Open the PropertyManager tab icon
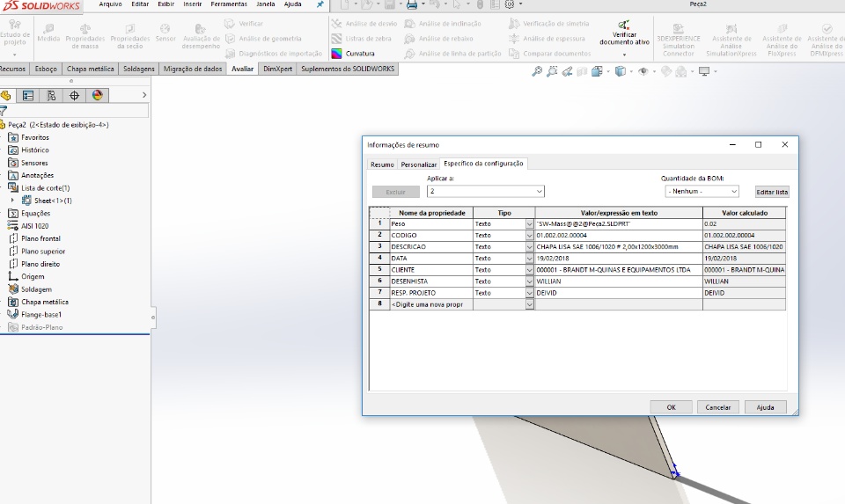The height and width of the screenshot is (504, 845). pos(28,95)
